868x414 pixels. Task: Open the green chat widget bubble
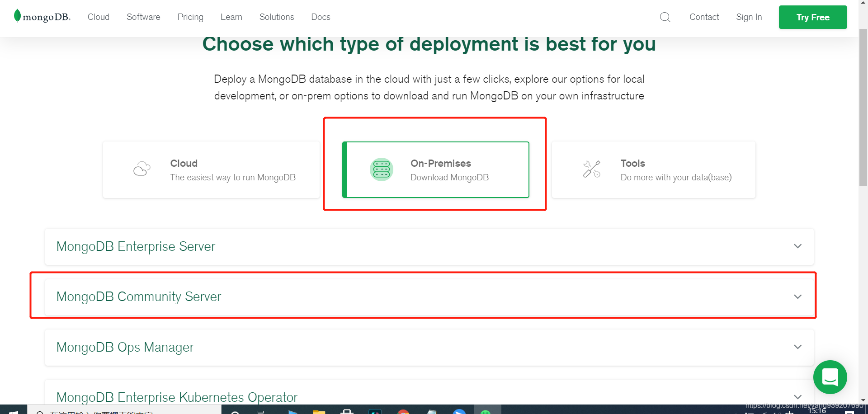pyautogui.click(x=830, y=377)
